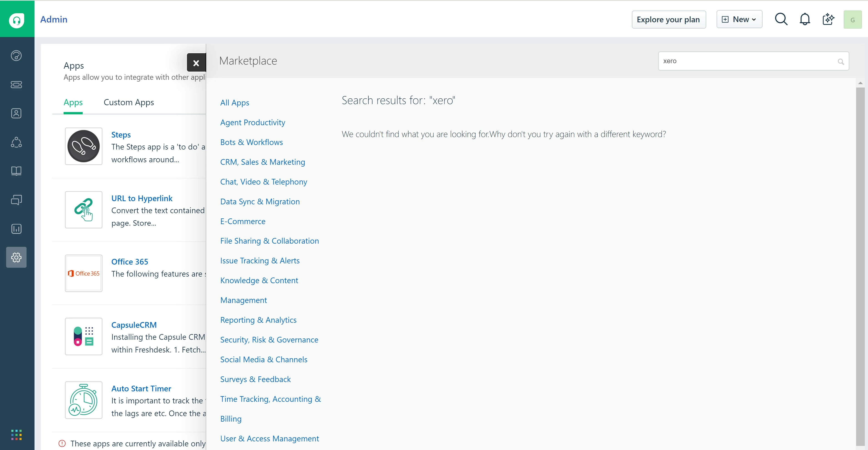Open the Office 365 app link
868x450 pixels.
(x=130, y=262)
